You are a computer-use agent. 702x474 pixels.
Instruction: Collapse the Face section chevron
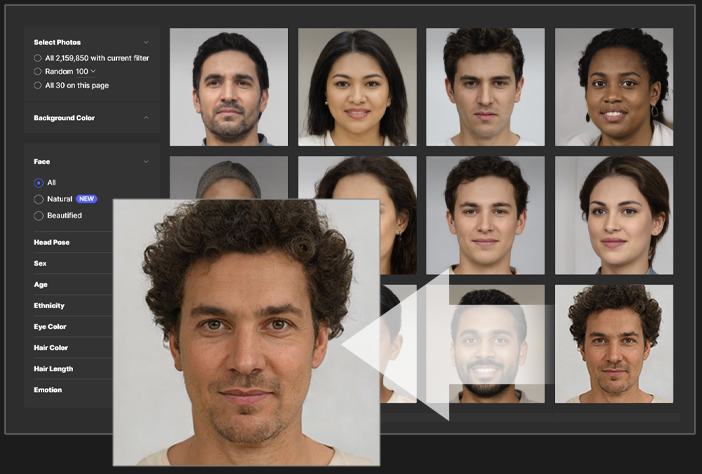tap(146, 161)
